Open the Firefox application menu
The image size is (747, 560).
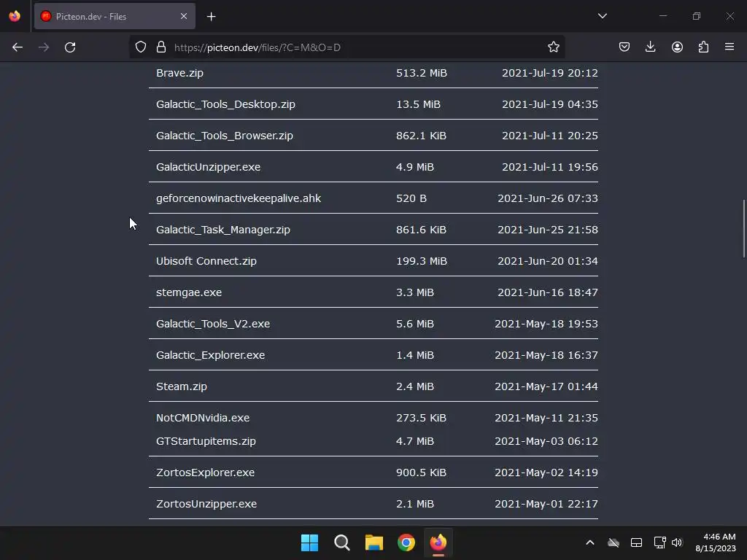coord(729,47)
